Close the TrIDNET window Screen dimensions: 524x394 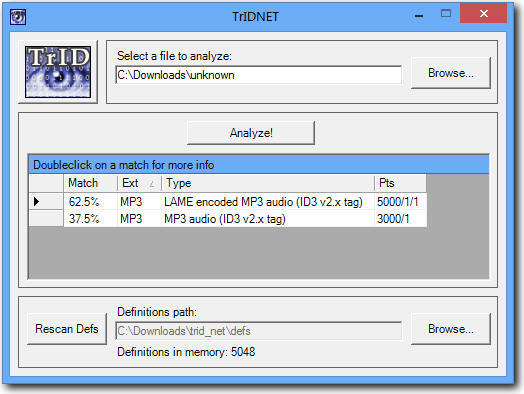tap(483, 13)
